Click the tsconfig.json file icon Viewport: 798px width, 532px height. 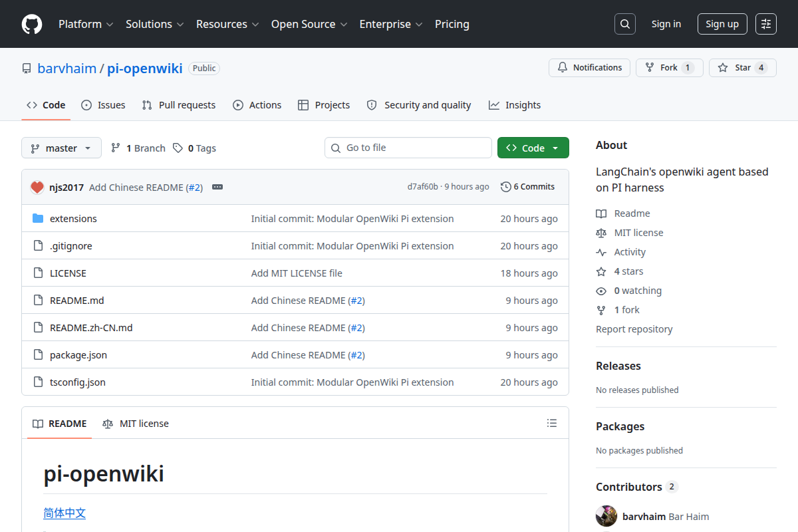coord(38,382)
